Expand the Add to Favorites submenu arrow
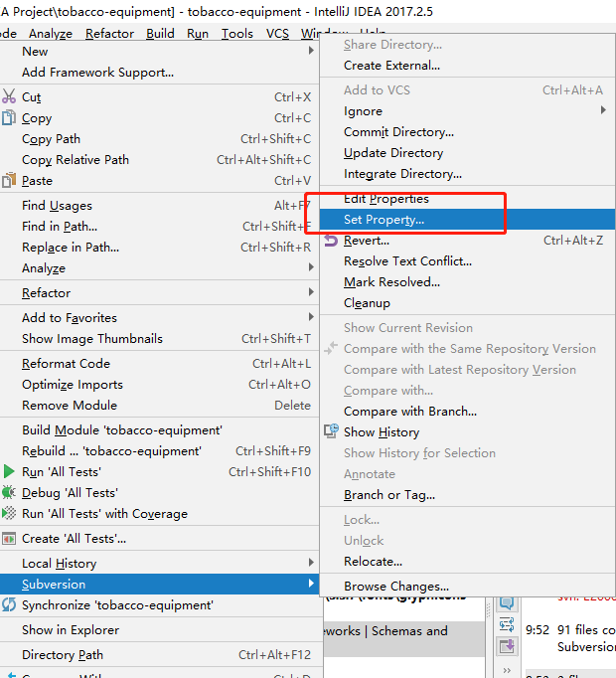Image resolution: width=616 pixels, height=678 pixels. point(311,317)
